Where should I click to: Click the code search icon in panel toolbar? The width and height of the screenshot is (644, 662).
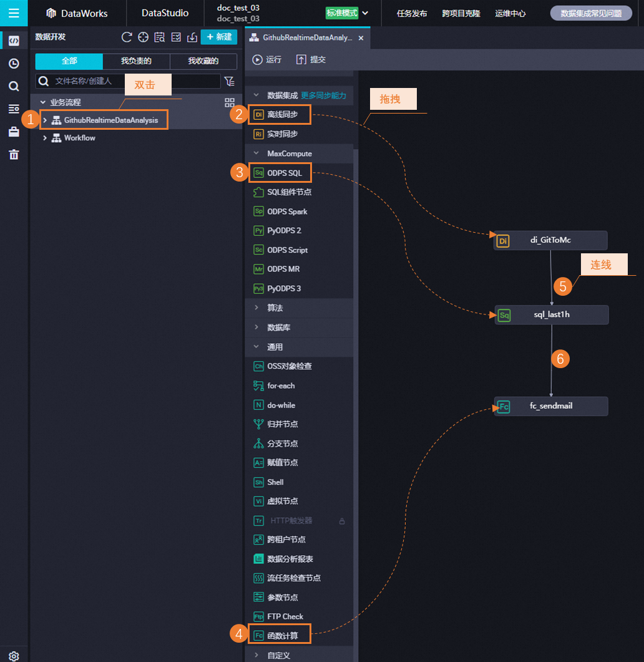[160, 37]
